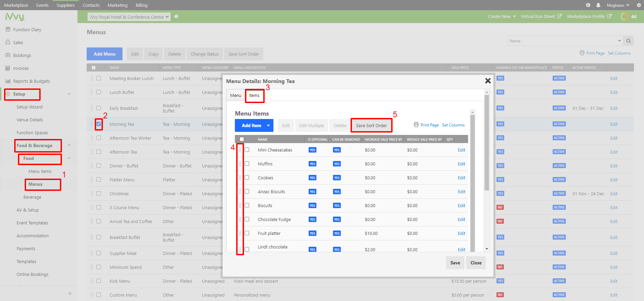Viewport: 644px width, 301px height.
Task: Open the Add Item dropdown arrow
Action: coord(268,125)
